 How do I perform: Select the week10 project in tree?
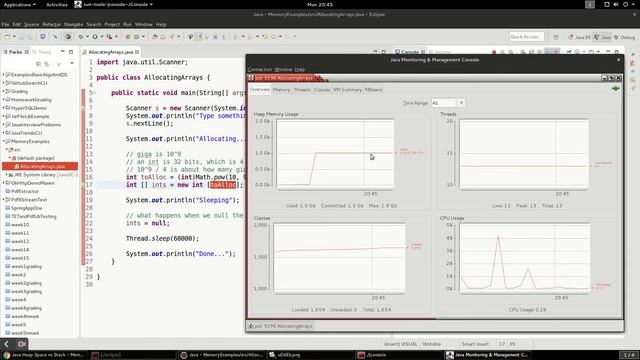pos(20,224)
